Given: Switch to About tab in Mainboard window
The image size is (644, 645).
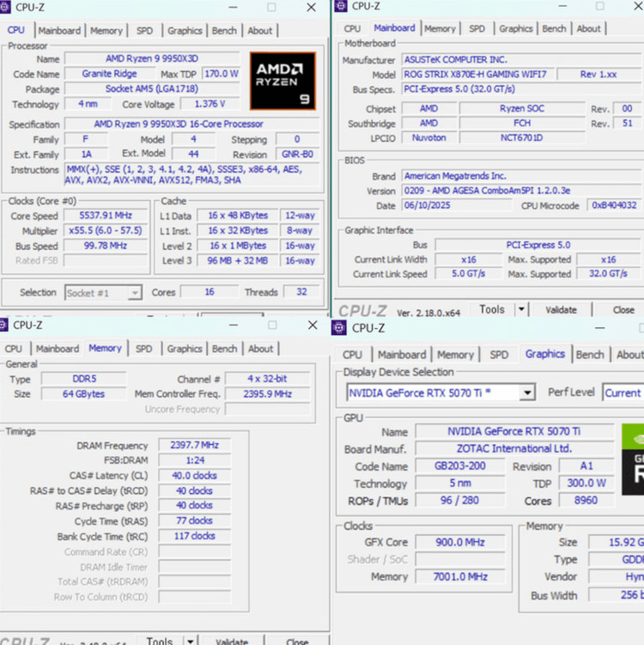Looking at the screenshot, I should (x=588, y=29).
